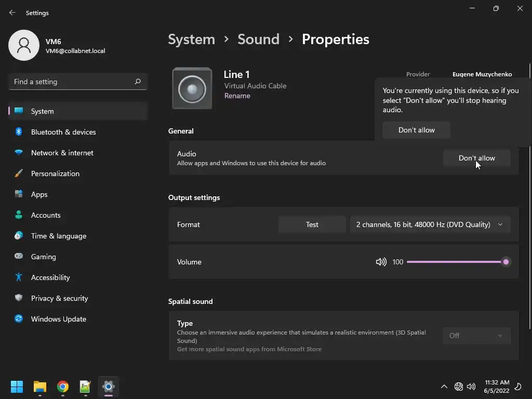This screenshot has width=532, height=399.
Task: Click the Rename link under Line 1
Action: point(237,96)
